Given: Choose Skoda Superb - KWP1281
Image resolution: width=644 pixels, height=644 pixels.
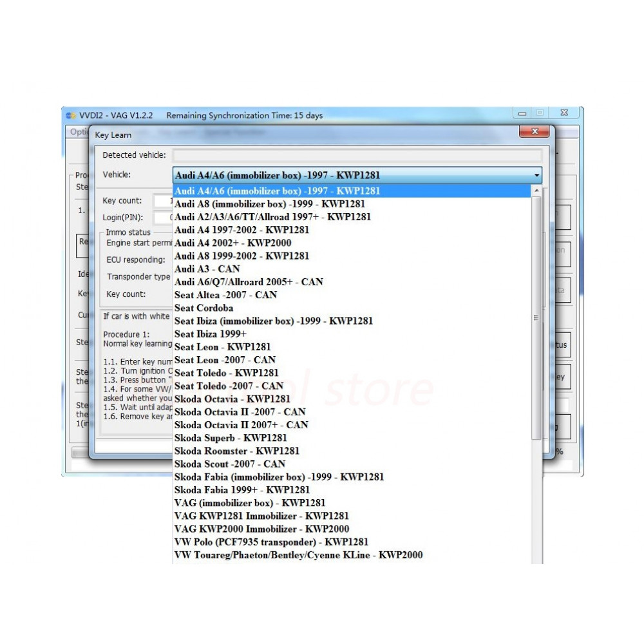Looking at the screenshot, I should point(231,438).
